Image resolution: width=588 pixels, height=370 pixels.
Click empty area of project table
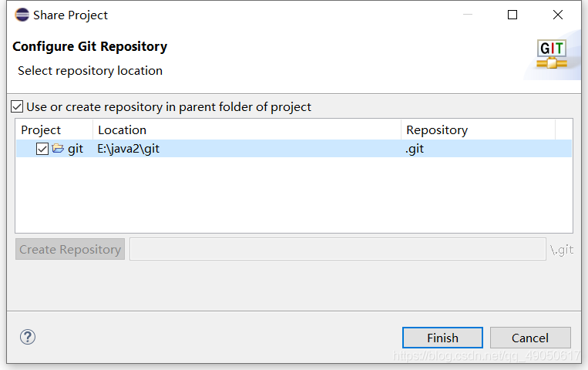pyautogui.click(x=294, y=194)
